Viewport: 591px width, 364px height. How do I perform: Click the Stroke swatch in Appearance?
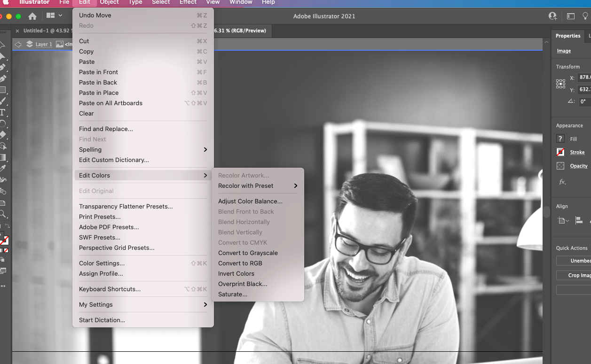560,152
